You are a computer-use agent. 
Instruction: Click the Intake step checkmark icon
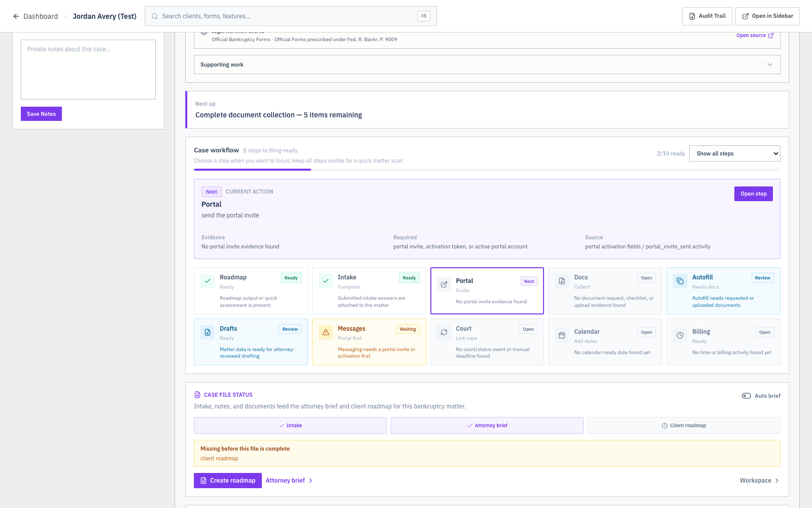(x=326, y=281)
